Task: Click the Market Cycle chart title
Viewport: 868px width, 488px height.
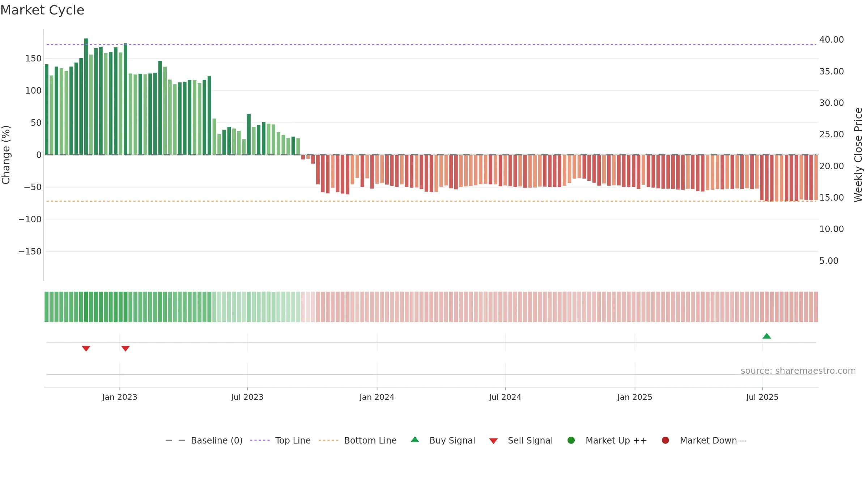Action: pyautogui.click(x=42, y=10)
